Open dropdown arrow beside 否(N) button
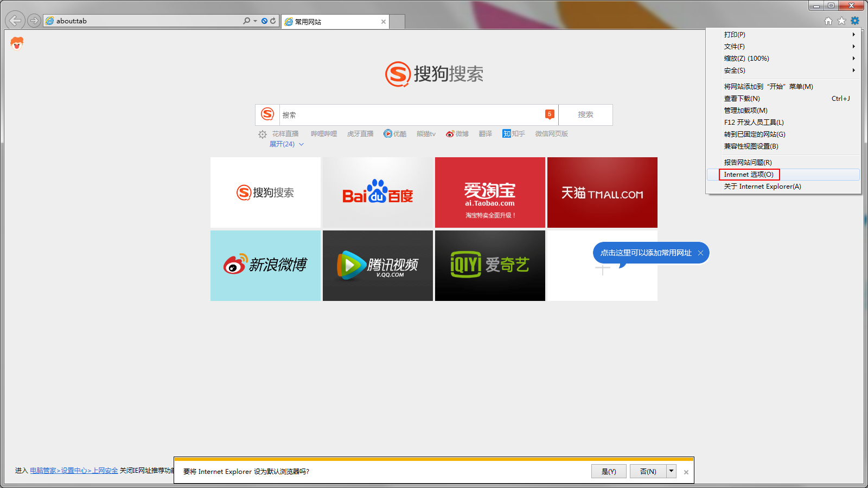The image size is (868, 488). [x=672, y=471]
